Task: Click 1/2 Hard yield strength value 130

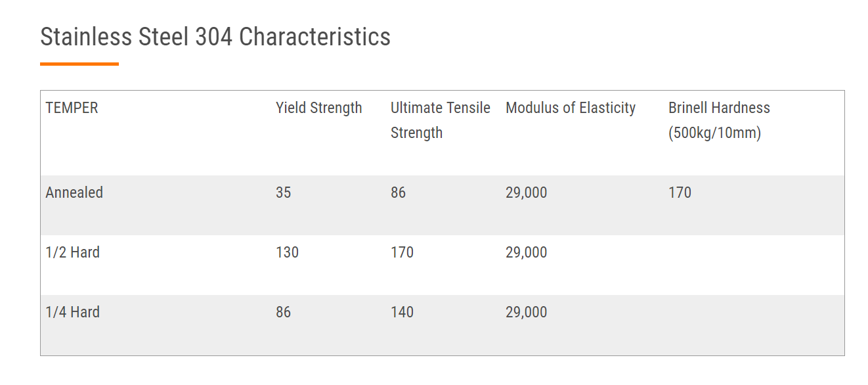Action: pyautogui.click(x=287, y=252)
